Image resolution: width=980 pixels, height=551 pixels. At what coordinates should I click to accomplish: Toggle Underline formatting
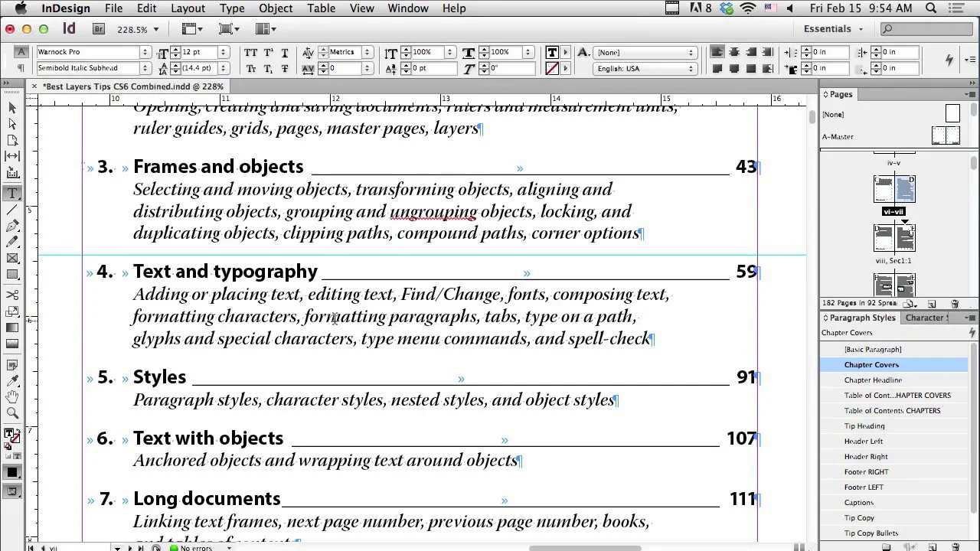(x=285, y=52)
